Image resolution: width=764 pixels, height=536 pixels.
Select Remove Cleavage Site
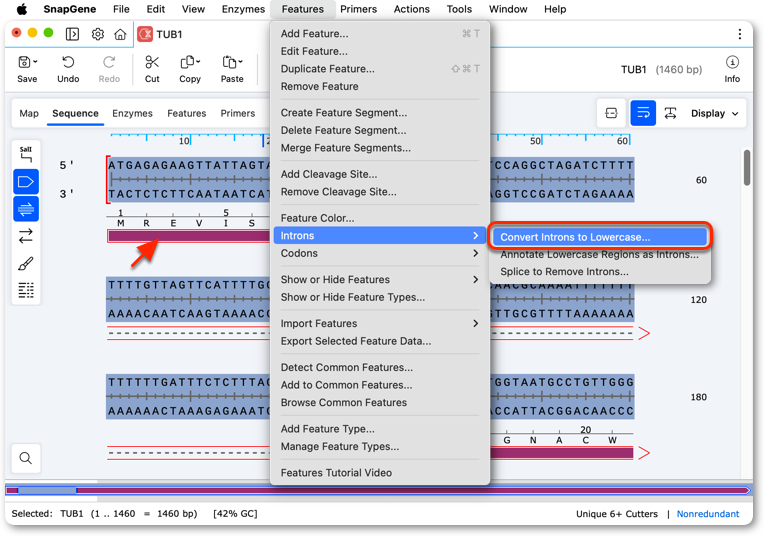click(x=380, y=192)
